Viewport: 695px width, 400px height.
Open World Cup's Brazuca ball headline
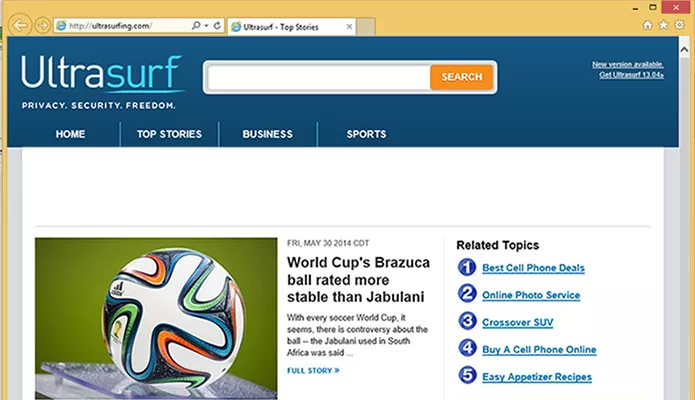coord(358,279)
